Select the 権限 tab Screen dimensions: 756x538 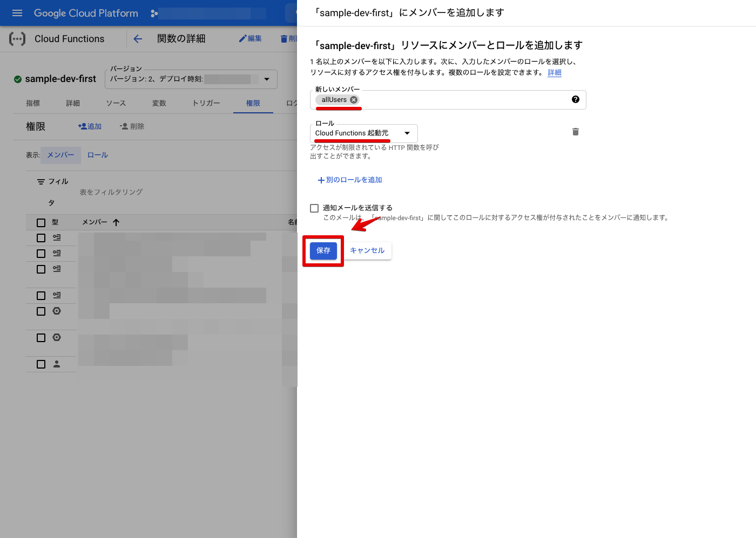point(253,103)
